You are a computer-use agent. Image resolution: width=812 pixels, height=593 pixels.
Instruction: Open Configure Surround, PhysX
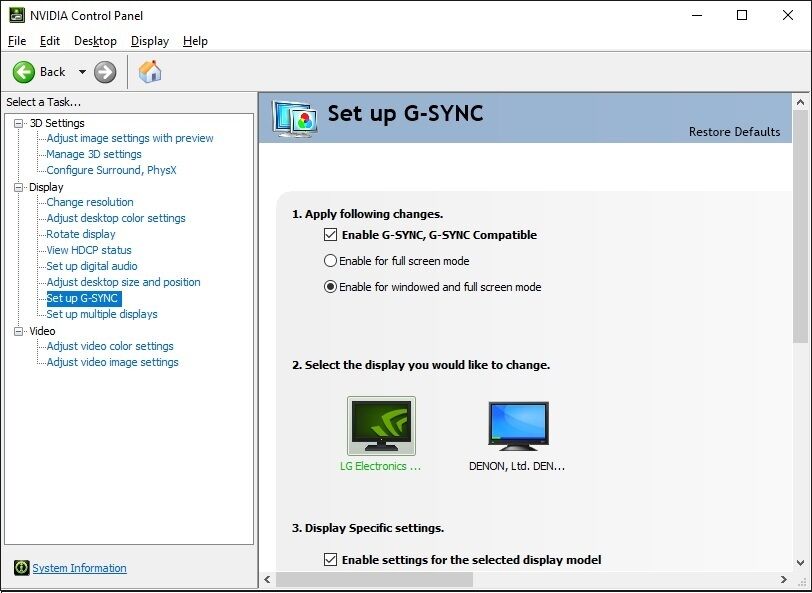[111, 170]
